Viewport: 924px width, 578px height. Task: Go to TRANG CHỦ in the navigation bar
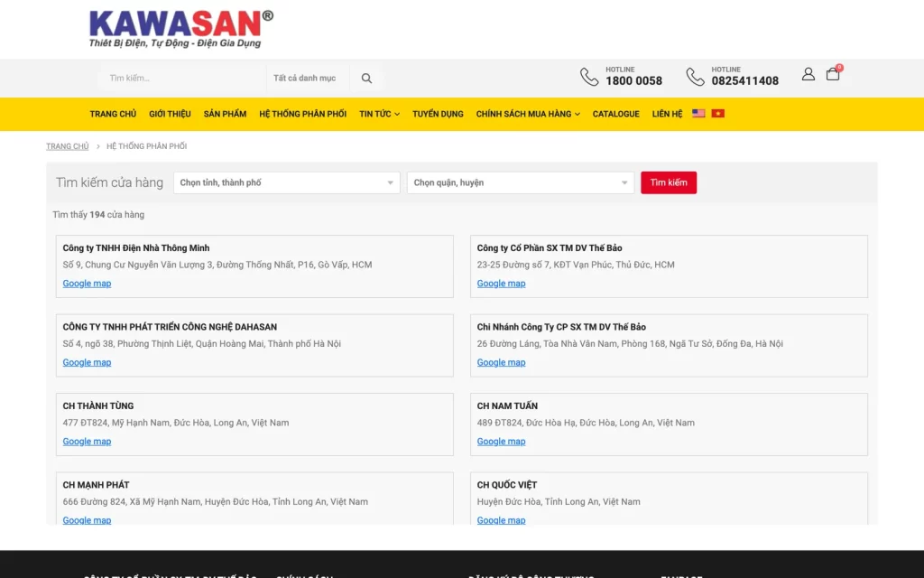pos(113,114)
